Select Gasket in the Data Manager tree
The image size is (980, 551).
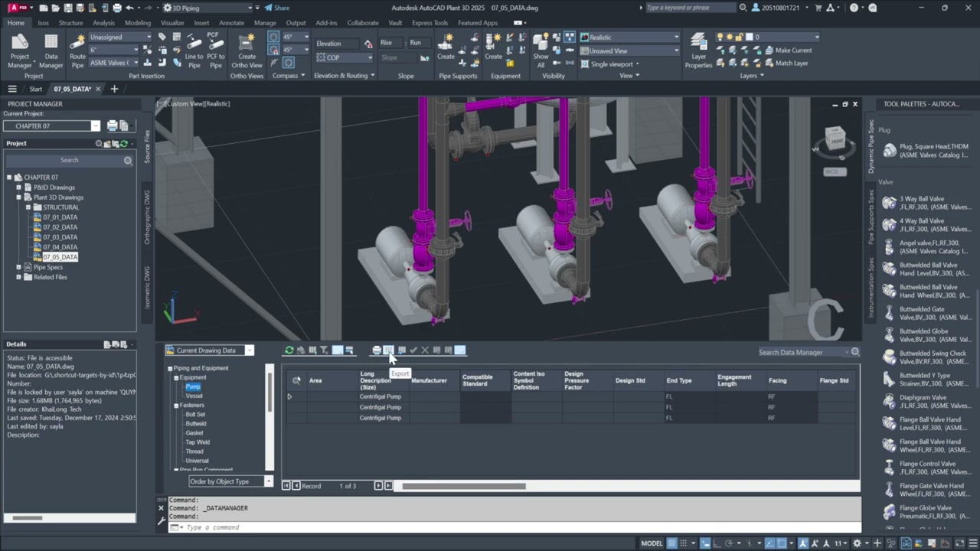pyautogui.click(x=194, y=433)
